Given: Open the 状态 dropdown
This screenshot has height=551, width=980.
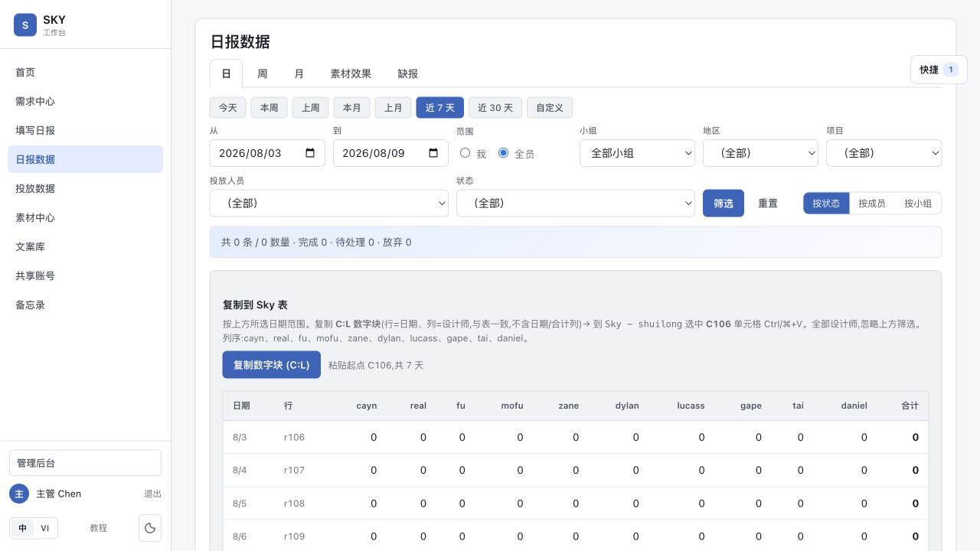Looking at the screenshot, I should coord(576,204).
